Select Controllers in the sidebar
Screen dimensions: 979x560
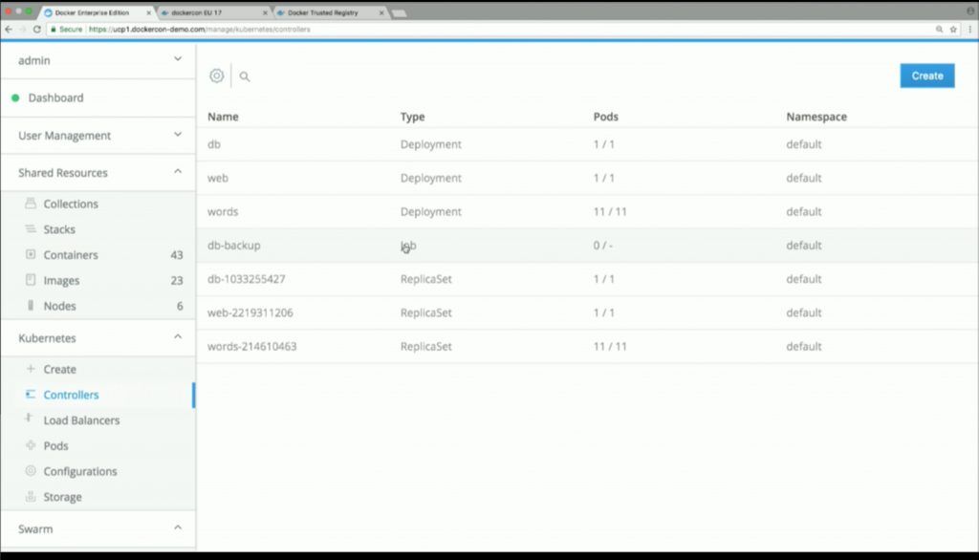(71, 395)
